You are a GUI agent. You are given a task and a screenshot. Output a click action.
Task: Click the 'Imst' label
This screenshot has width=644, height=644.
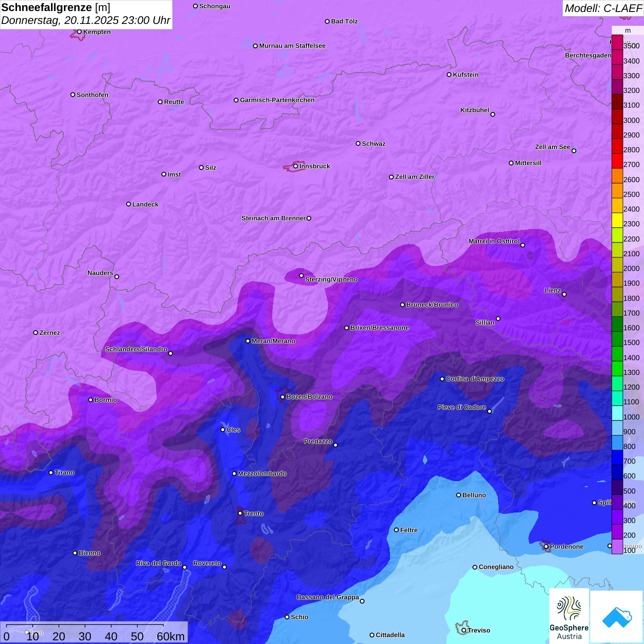point(174,174)
